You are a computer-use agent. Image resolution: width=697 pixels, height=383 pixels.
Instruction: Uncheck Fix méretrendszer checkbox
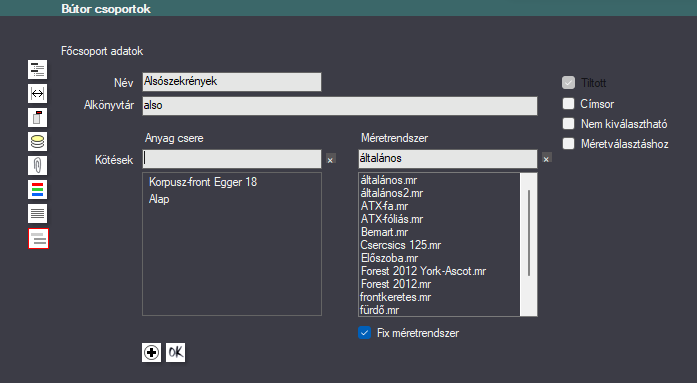[365, 333]
